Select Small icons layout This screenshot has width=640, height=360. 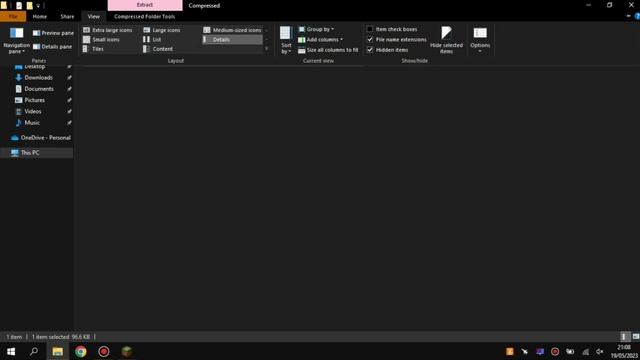(101, 40)
